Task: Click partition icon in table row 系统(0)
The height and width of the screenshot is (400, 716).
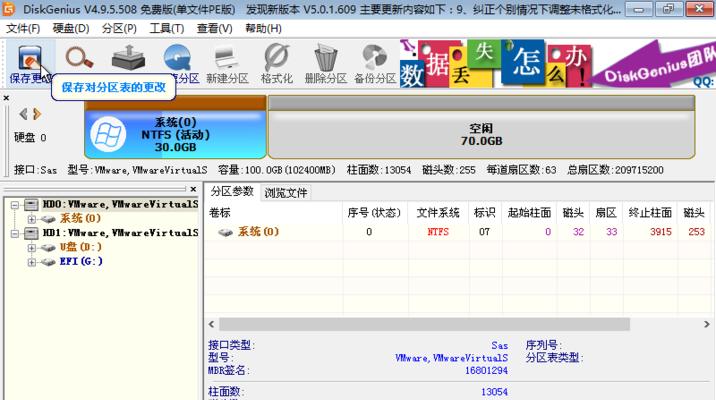Action: [x=225, y=232]
